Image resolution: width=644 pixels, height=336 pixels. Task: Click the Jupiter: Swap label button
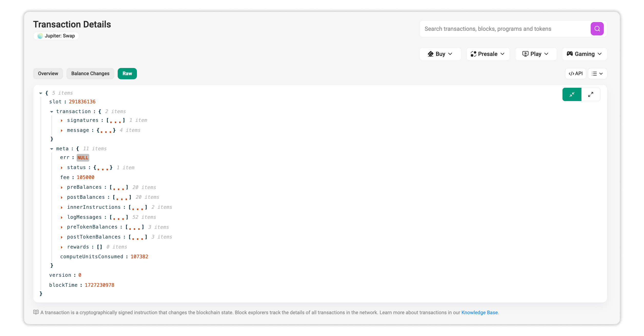(x=56, y=36)
